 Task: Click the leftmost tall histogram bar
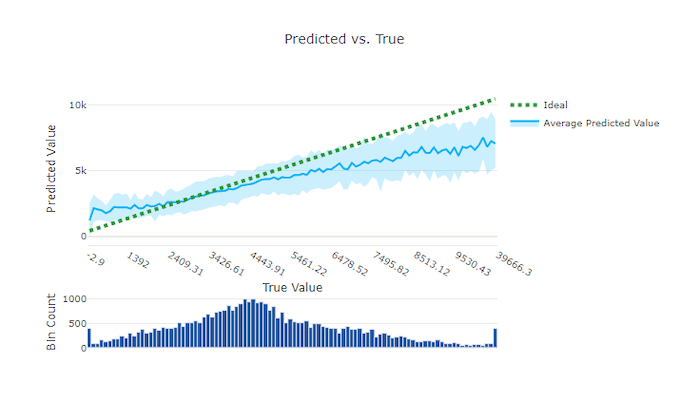tap(89, 338)
